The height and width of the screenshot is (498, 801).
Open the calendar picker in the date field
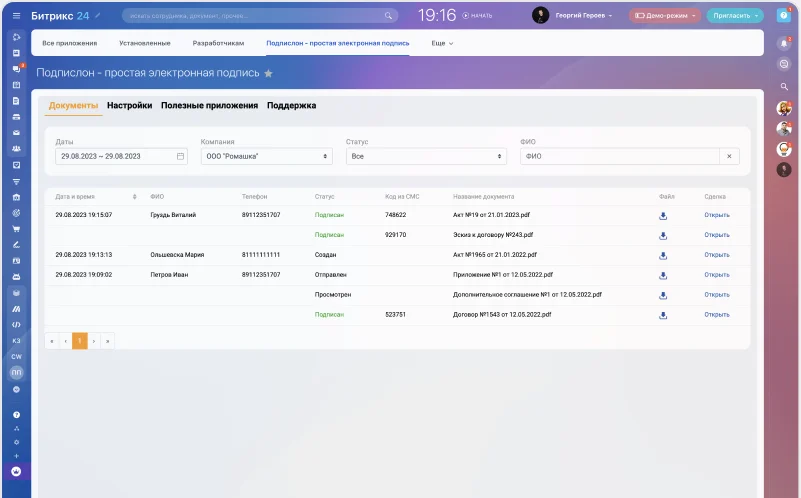pyautogui.click(x=180, y=156)
